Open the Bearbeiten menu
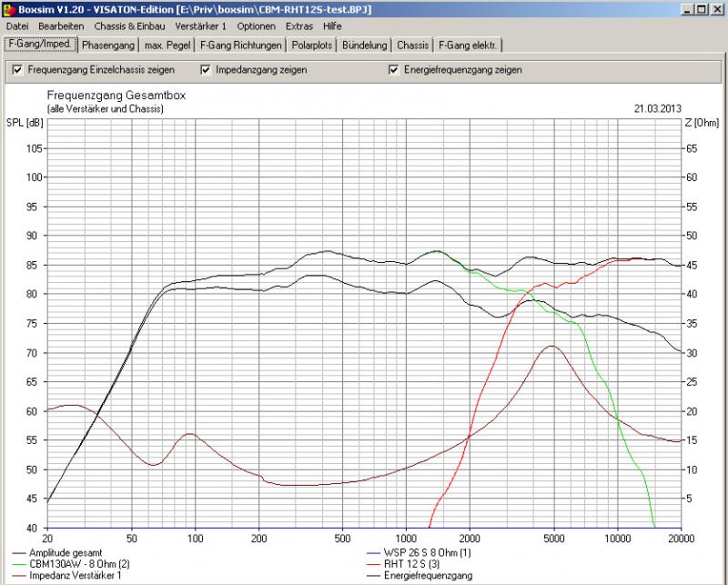The height and width of the screenshot is (585, 728). tap(59, 26)
